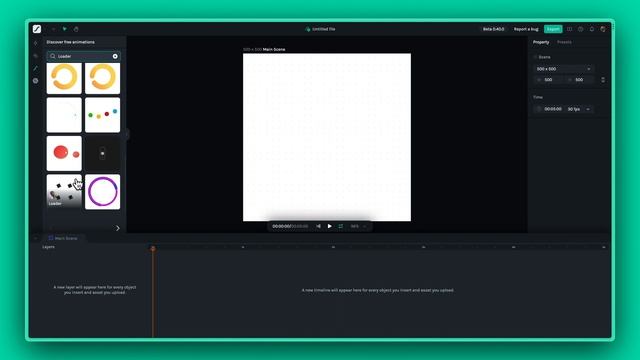Click the app logo in top-left corner

pos(37,29)
